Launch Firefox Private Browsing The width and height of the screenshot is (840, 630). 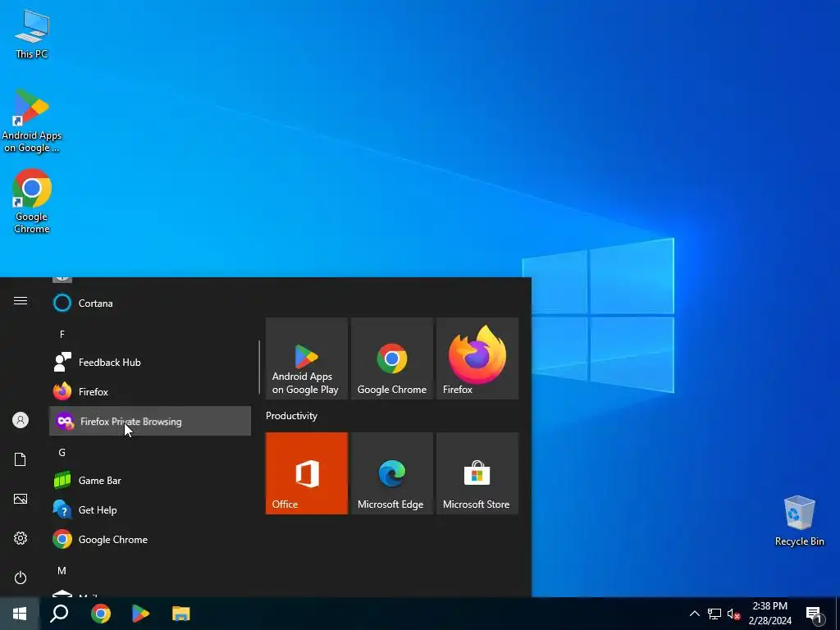click(x=150, y=421)
